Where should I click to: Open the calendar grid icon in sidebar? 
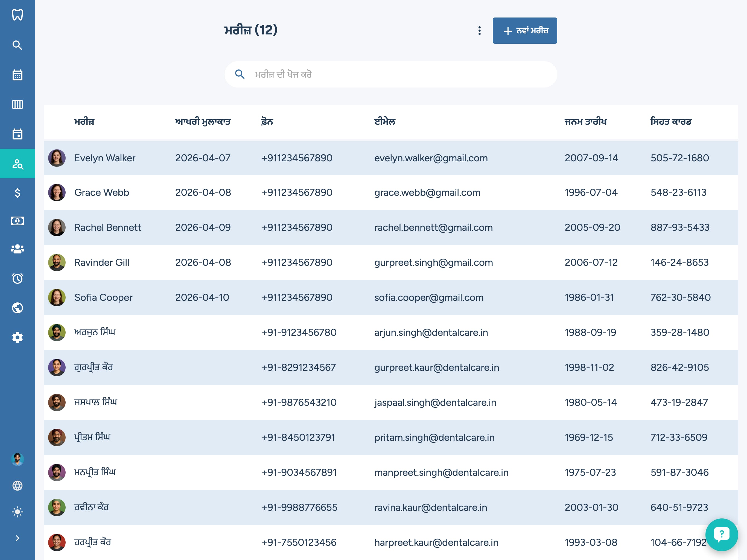17,75
